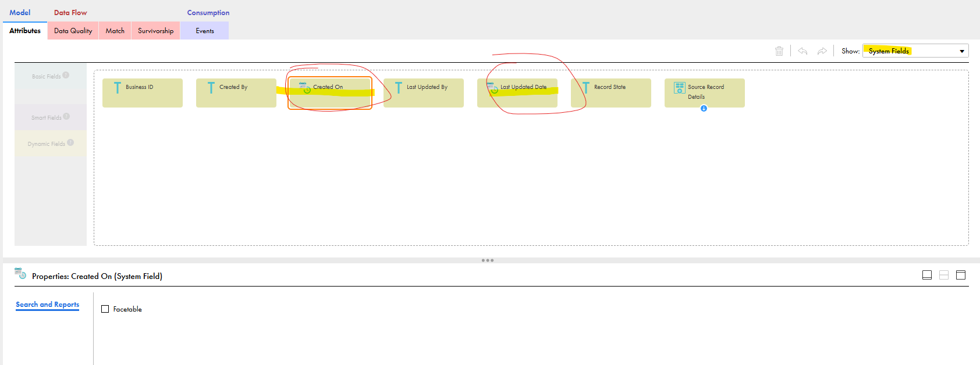Click the redo arrow icon
The height and width of the screenshot is (365, 980).
click(x=822, y=51)
